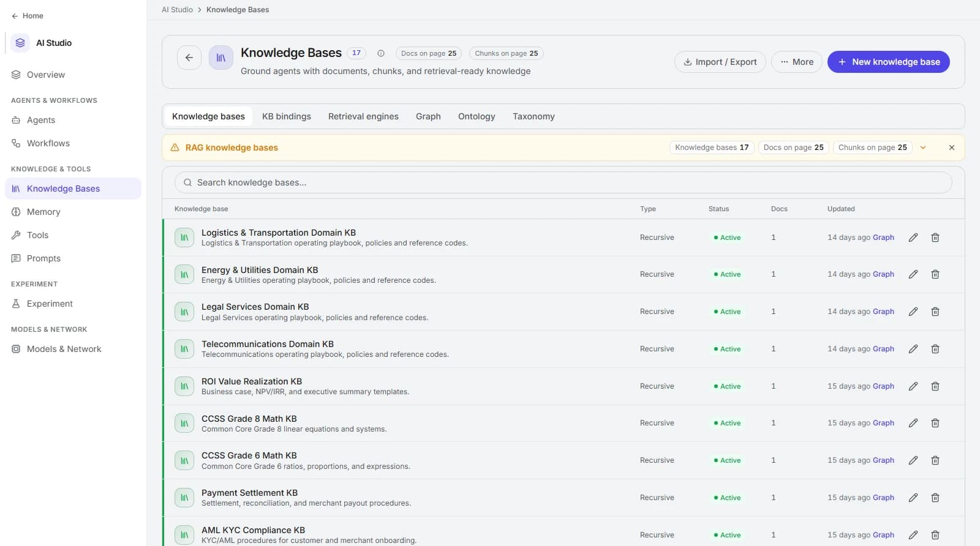Screen dimensions: 980x546
Task: Edit the Payment Settlement KB
Action: tap(913, 498)
